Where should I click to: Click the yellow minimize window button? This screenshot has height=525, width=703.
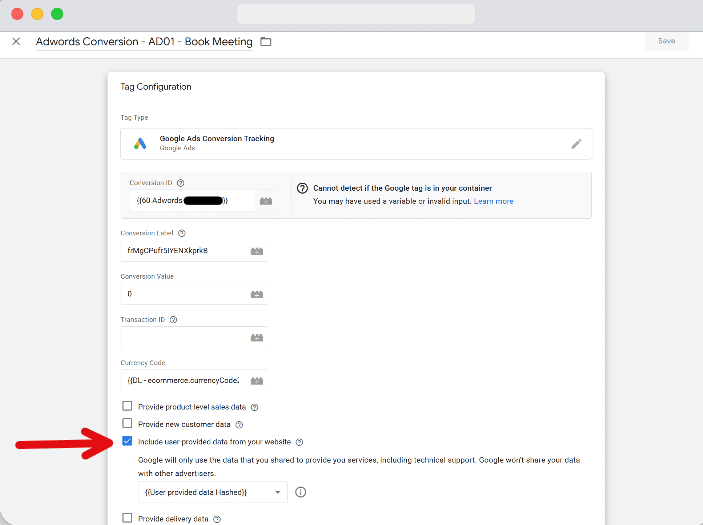coord(37,14)
